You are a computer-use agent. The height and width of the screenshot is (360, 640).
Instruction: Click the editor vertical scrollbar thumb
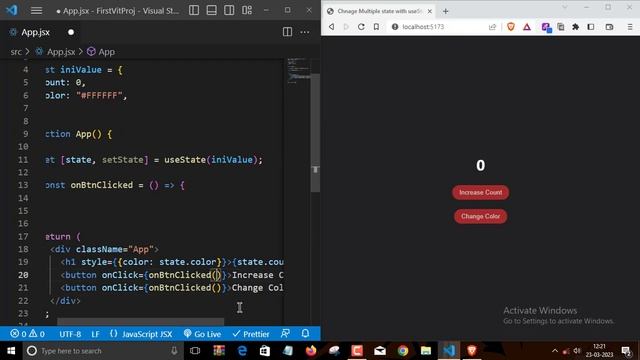(x=315, y=133)
